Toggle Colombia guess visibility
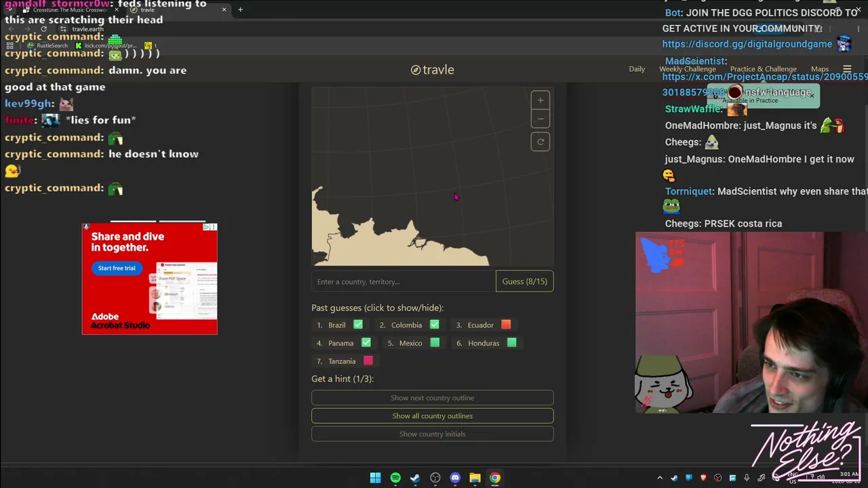 409,325
